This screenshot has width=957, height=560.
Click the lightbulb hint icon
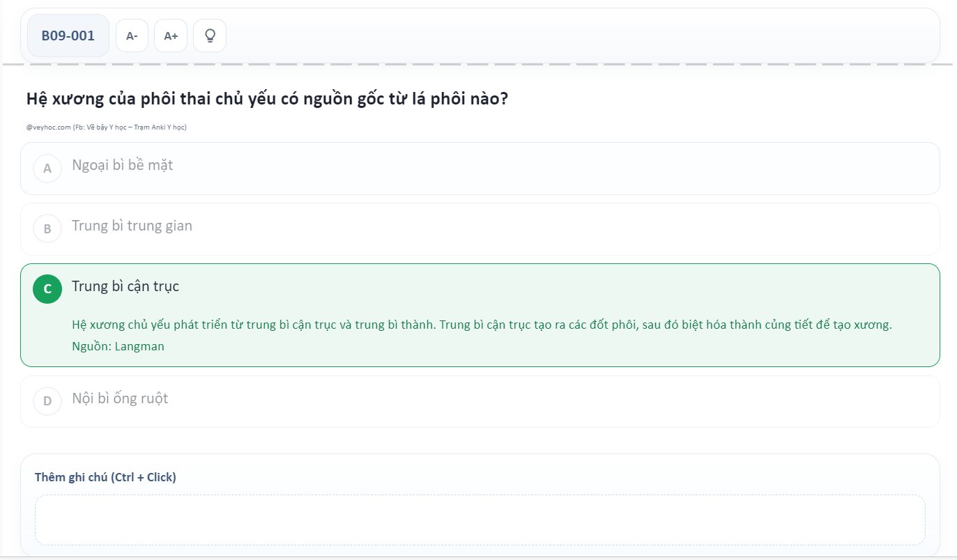(x=209, y=36)
